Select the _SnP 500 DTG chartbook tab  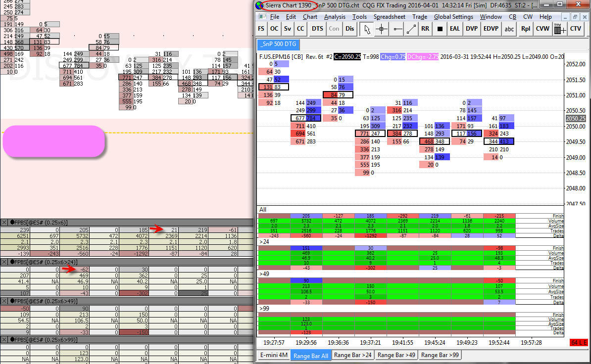pos(279,44)
